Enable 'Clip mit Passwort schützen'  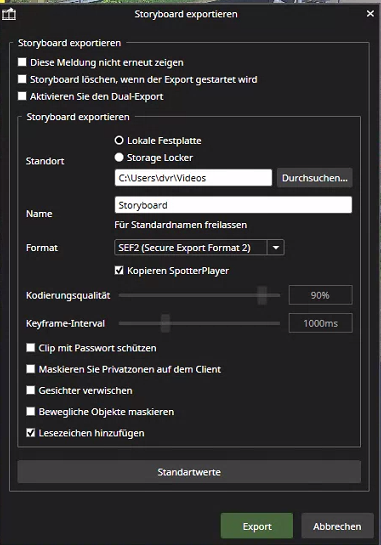point(31,348)
